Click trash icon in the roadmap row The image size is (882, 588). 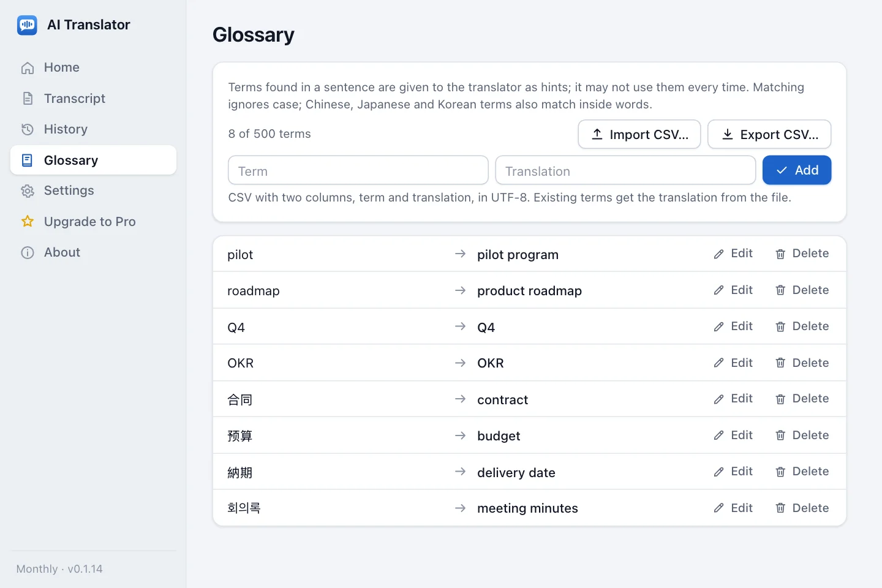[780, 290]
